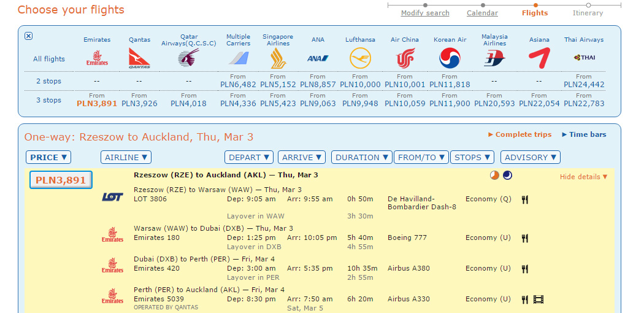The height and width of the screenshot is (313, 644).
Task: Click Air China 2 stops PLN10,001 fare
Action: (405, 85)
